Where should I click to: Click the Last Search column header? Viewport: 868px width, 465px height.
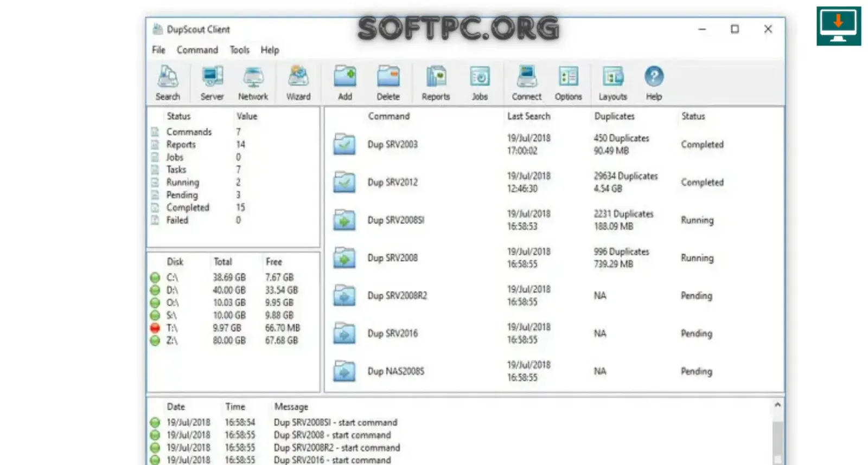tap(529, 116)
